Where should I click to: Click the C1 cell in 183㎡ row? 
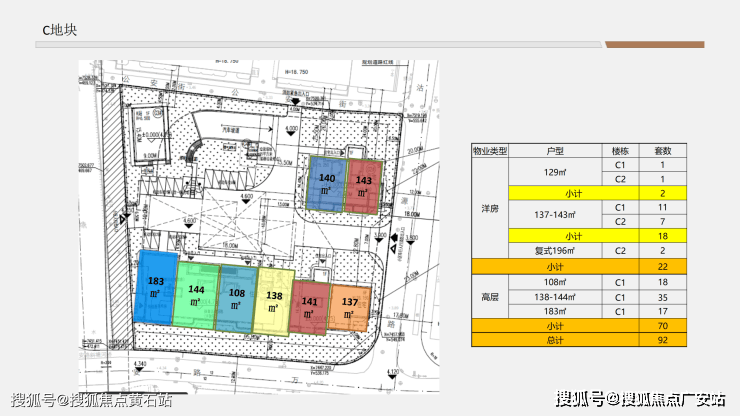click(x=620, y=311)
